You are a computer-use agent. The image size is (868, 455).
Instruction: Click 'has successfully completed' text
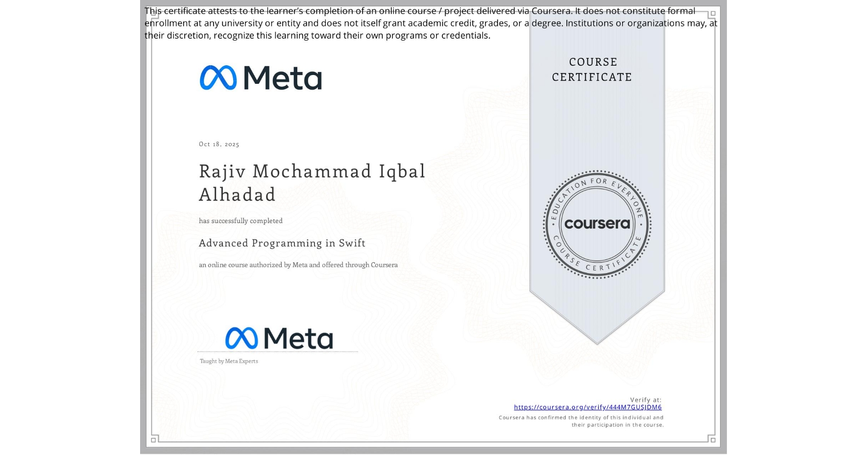pyautogui.click(x=241, y=221)
